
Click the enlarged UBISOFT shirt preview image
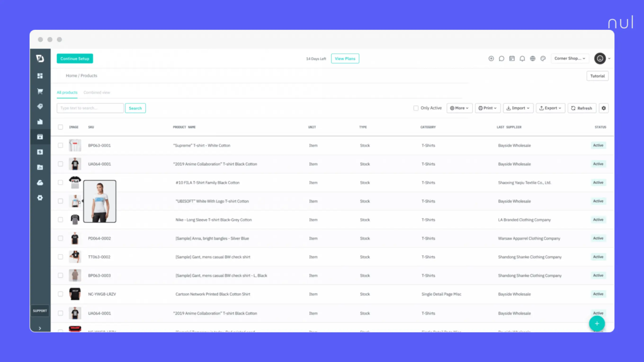100,201
